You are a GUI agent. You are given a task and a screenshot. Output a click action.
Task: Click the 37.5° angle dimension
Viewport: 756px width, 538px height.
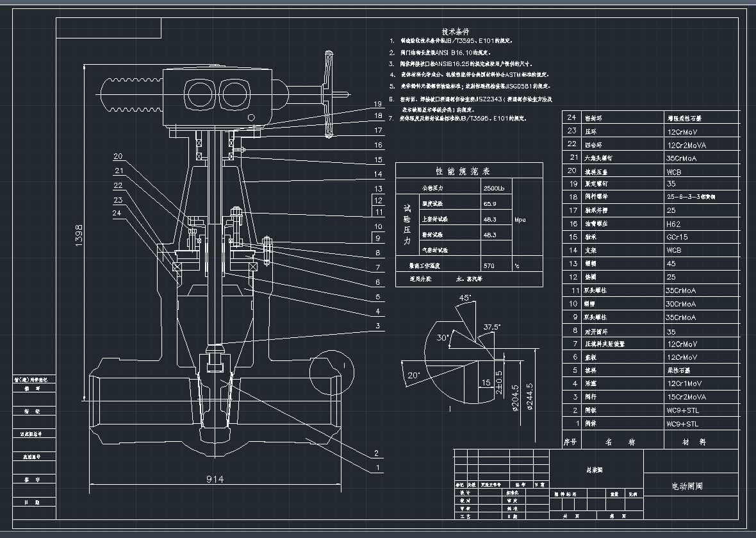point(492,327)
